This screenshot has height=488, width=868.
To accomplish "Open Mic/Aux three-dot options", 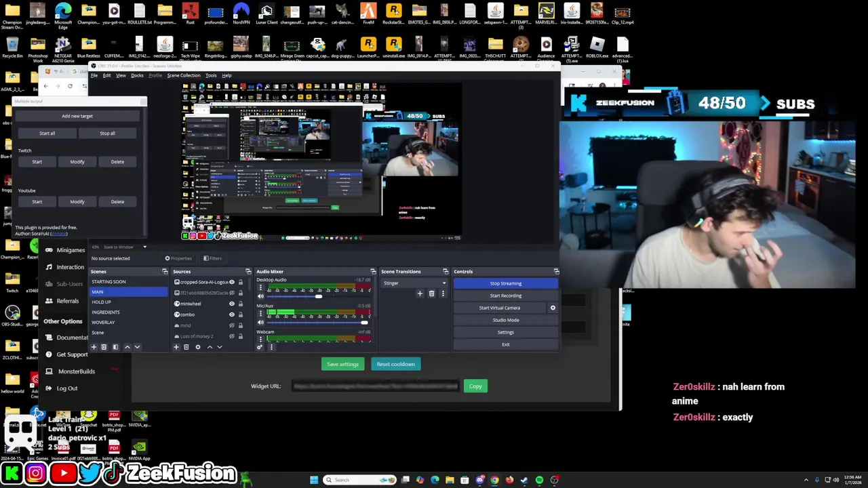I will (x=260, y=313).
